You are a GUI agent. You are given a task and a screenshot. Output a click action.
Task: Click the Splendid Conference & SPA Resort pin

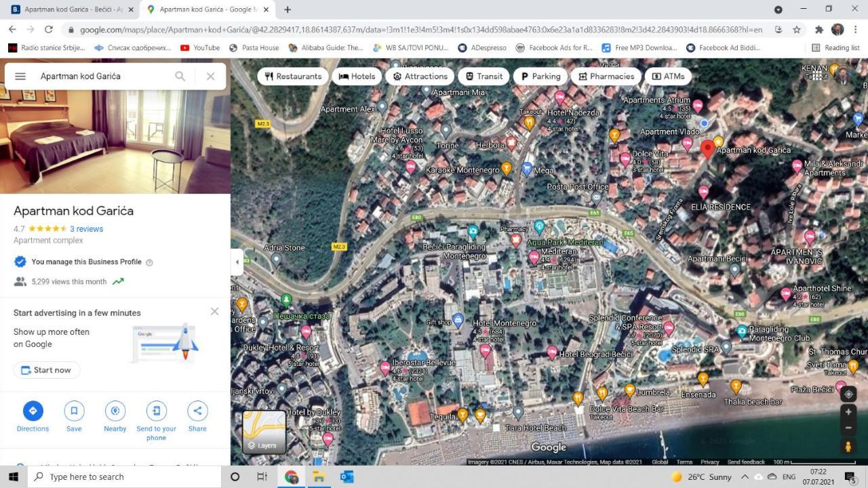pyautogui.click(x=669, y=329)
